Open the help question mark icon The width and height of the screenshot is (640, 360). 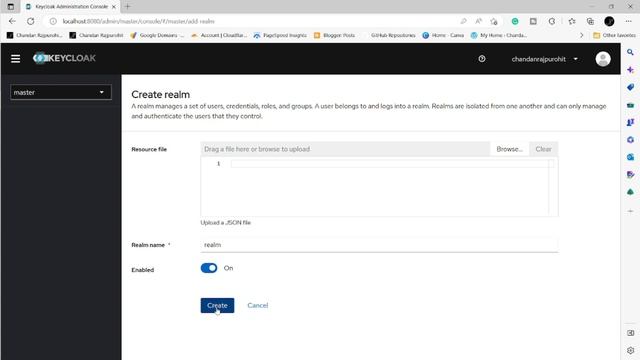point(482,59)
